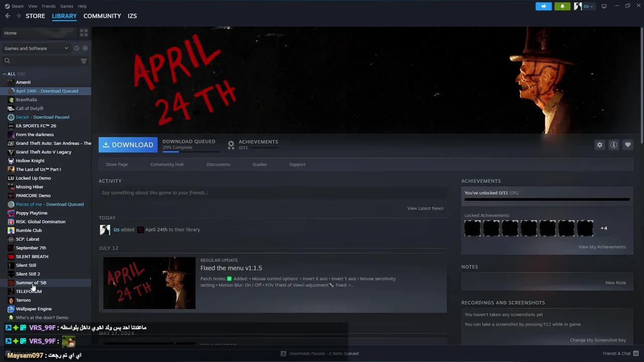Viewport: 644px width, 362px height.
Task: Open the Help menu
Action: [x=83, y=6]
